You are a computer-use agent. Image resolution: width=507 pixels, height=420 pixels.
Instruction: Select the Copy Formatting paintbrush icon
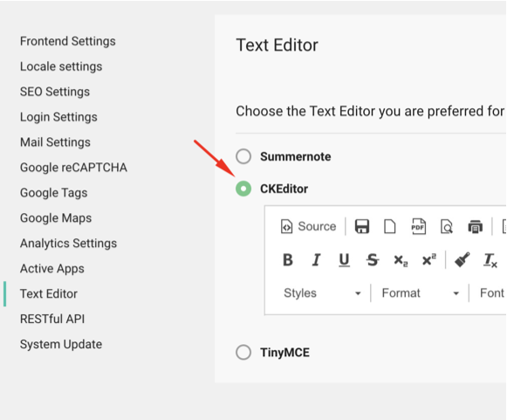point(462,260)
